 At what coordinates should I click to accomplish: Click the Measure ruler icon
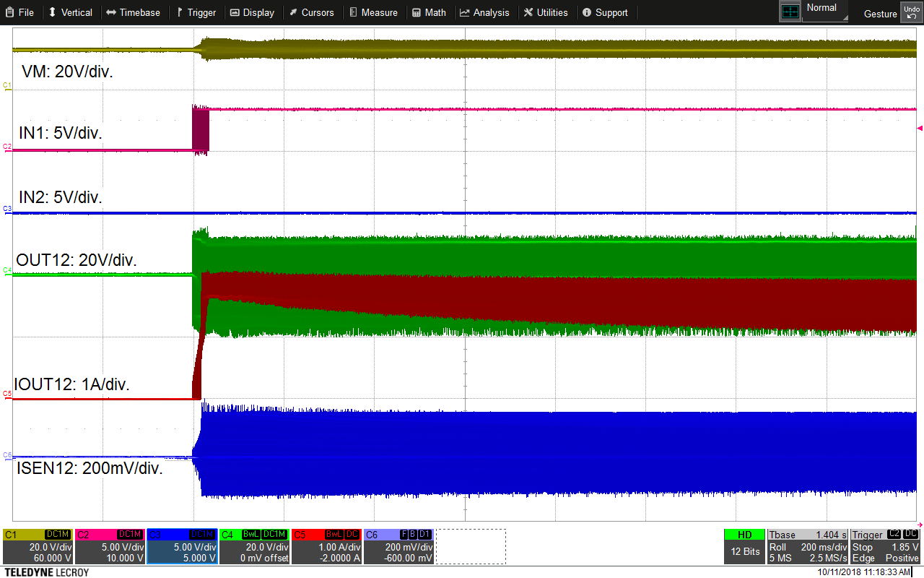(353, 12)
